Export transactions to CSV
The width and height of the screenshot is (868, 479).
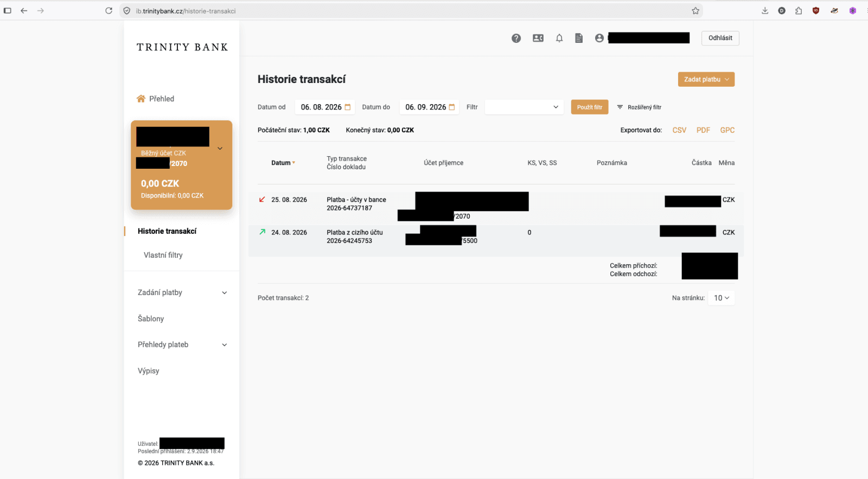[x=679, y=130]
